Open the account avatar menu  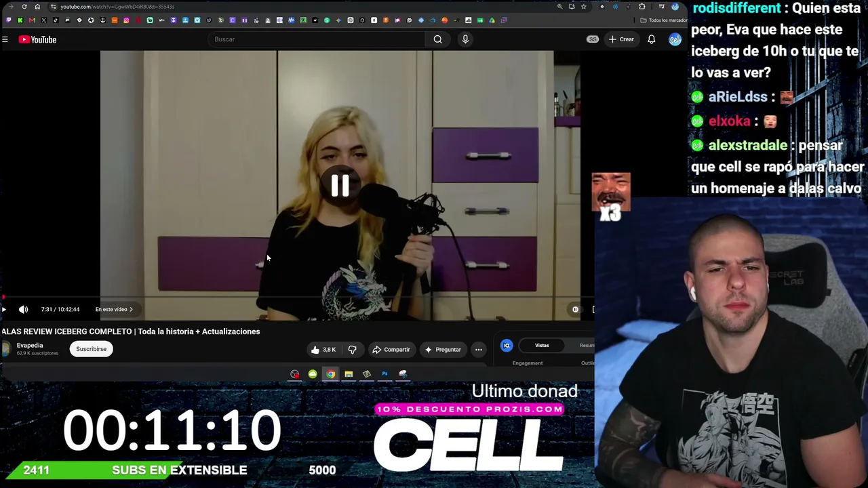pos(674,39)
